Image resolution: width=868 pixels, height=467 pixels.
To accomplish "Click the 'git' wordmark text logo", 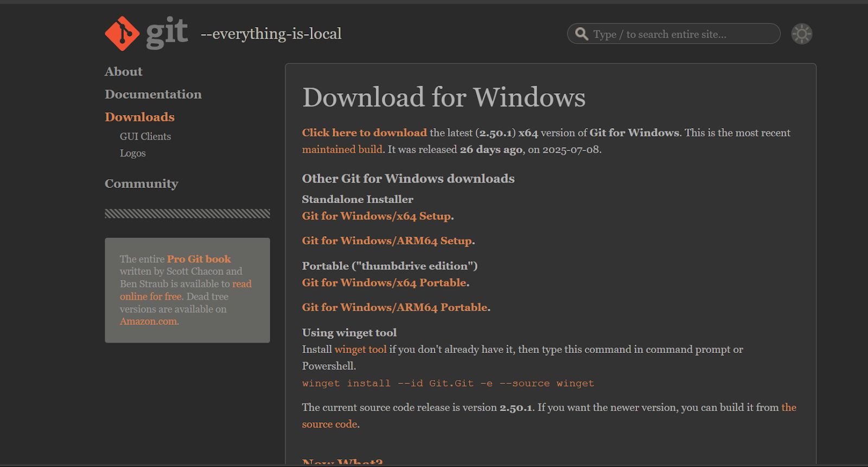I will tap(167, 33).
